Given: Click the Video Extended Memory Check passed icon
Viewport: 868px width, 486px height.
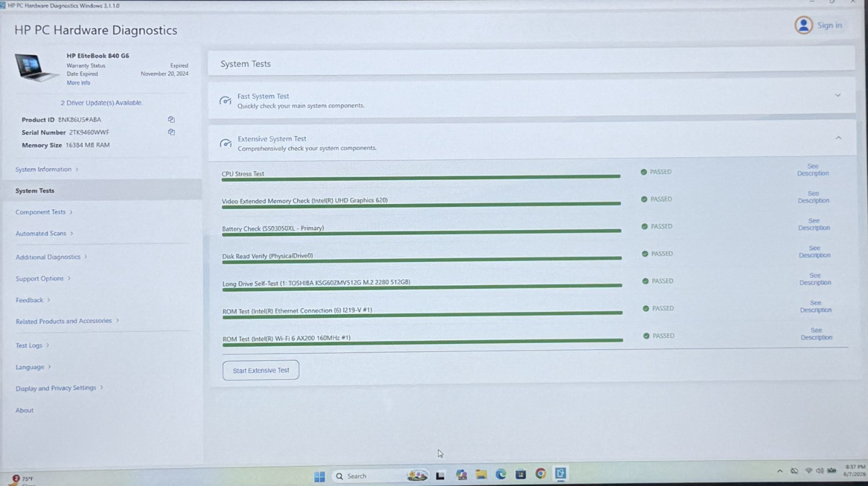Looking at the screenshot, I should (644, 199).
